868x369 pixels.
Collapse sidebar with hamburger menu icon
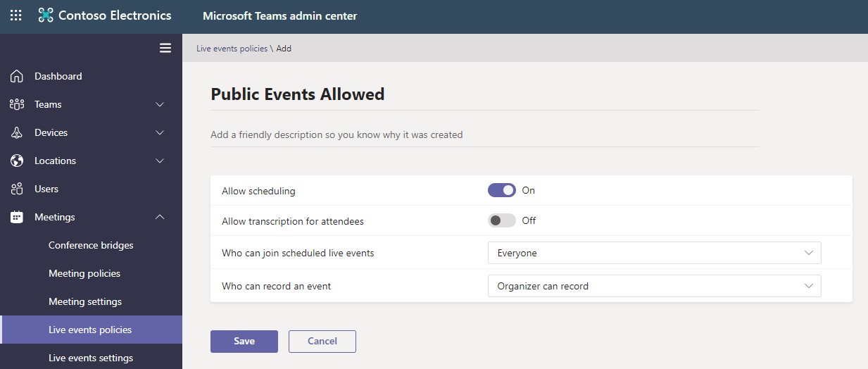165,48
